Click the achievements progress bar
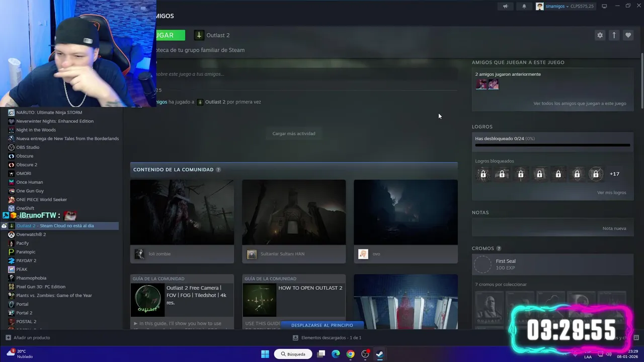The image size is (644, 362). tap(552, 145)
